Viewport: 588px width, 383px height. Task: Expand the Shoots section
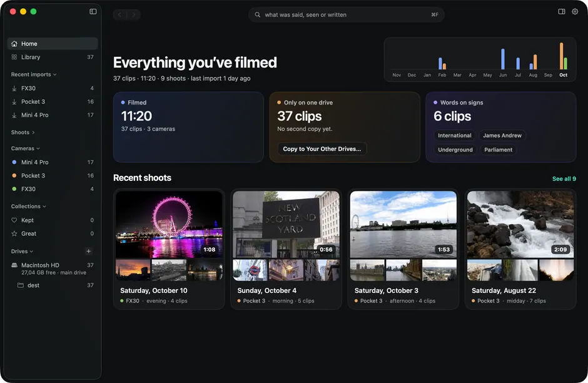[23, 133]
